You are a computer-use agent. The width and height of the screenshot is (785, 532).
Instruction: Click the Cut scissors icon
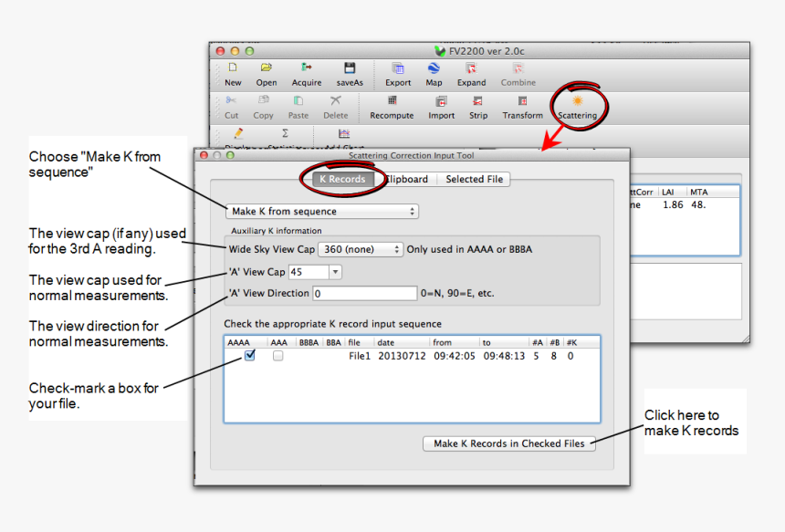[231, 100]
